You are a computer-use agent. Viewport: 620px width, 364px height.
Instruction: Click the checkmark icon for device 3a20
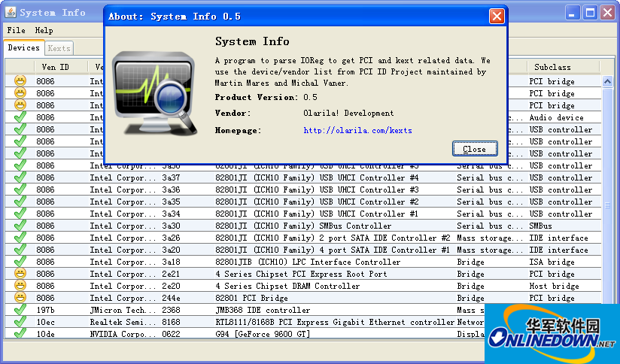(20, 250)
